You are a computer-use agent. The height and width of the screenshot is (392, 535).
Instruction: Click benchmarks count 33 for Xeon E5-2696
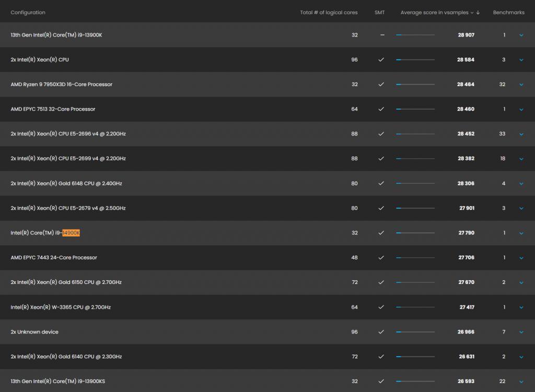(x=502, y=134)
